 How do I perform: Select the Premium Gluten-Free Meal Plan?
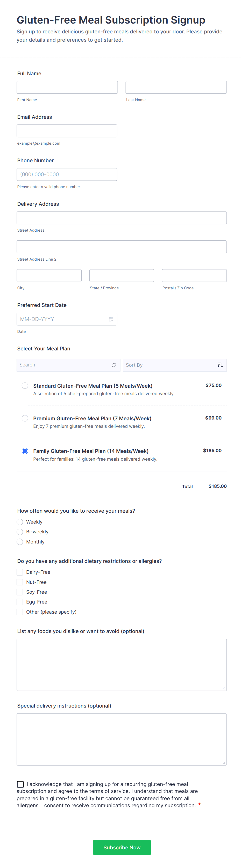(x=25, y=418)
